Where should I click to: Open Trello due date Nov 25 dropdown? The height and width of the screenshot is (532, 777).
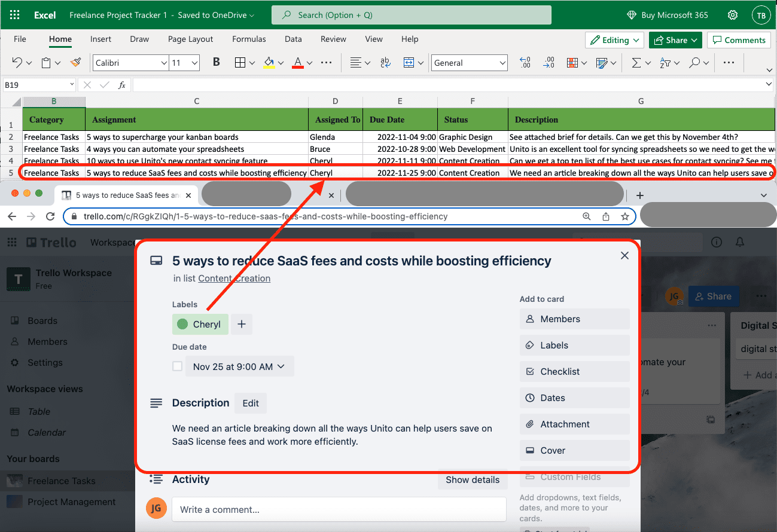(x=239, y=366)
